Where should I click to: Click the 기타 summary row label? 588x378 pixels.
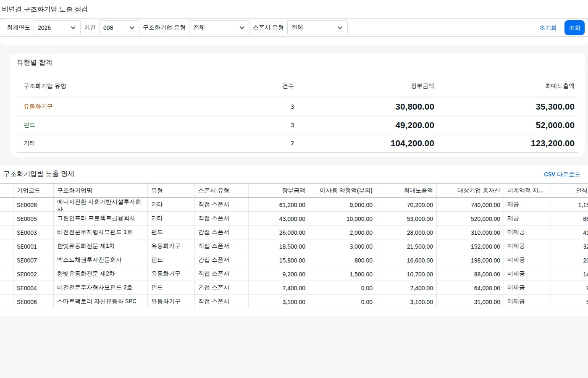(29, 143)
